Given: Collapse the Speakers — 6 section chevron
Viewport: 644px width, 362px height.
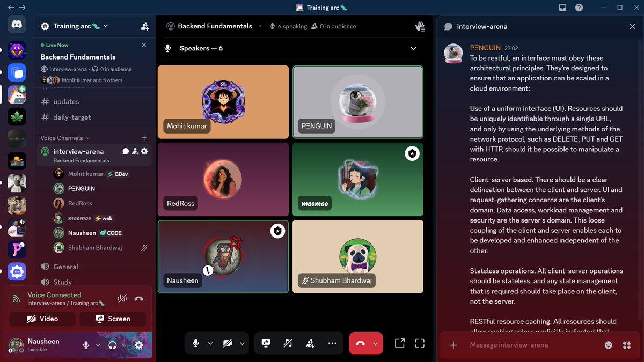Looking at the screenshot, I should click(413, 48).
